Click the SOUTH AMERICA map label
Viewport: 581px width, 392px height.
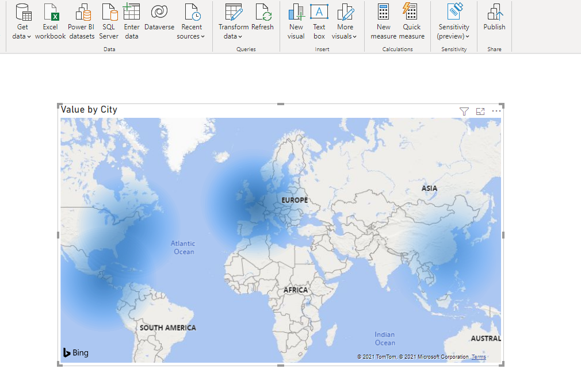click(168, 328)
